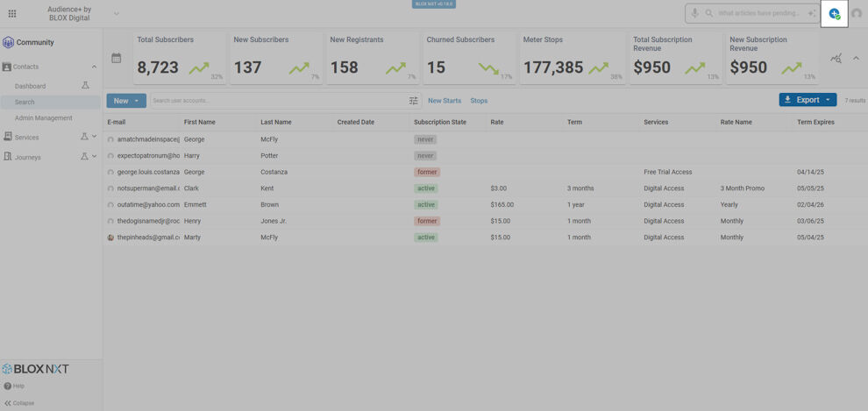Click the beta flask icon beside Journeys

84,157
